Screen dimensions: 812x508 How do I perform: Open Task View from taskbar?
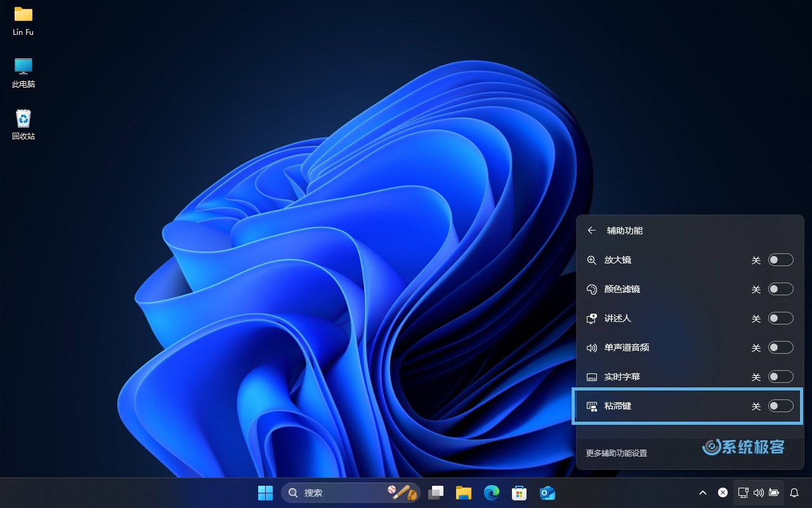(x=436, y=493)
